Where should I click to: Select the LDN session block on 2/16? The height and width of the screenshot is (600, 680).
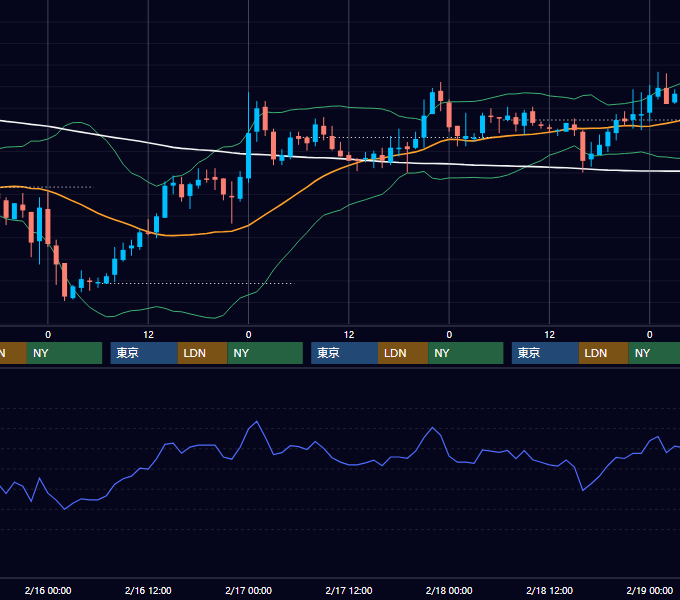203,353
